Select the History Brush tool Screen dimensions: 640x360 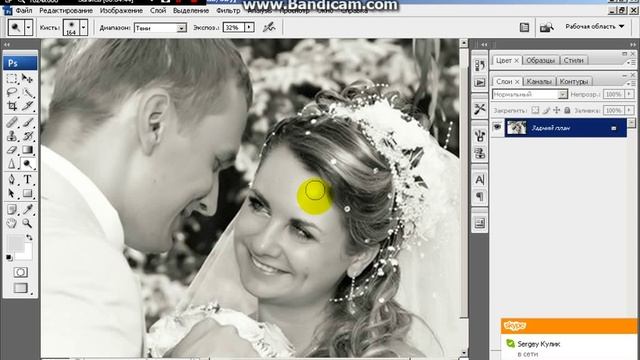point(27,136)
